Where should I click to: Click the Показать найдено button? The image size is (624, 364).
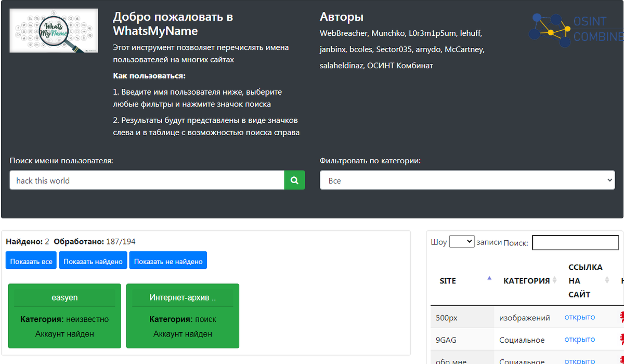click(x=93, y=261)
